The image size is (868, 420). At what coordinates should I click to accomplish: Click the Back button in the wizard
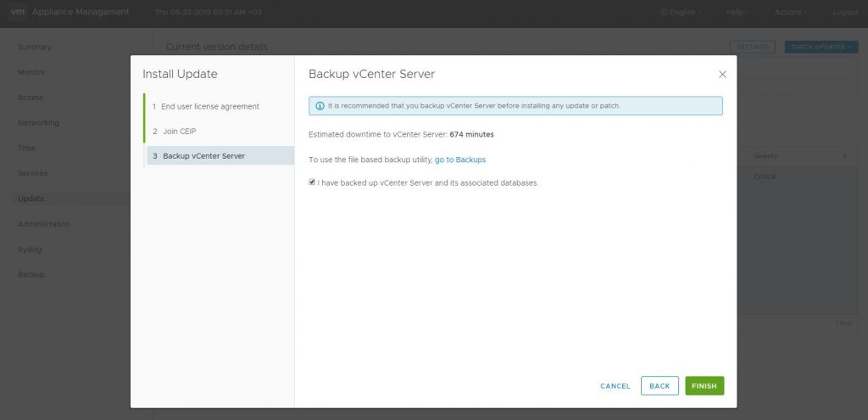point(659,386)
